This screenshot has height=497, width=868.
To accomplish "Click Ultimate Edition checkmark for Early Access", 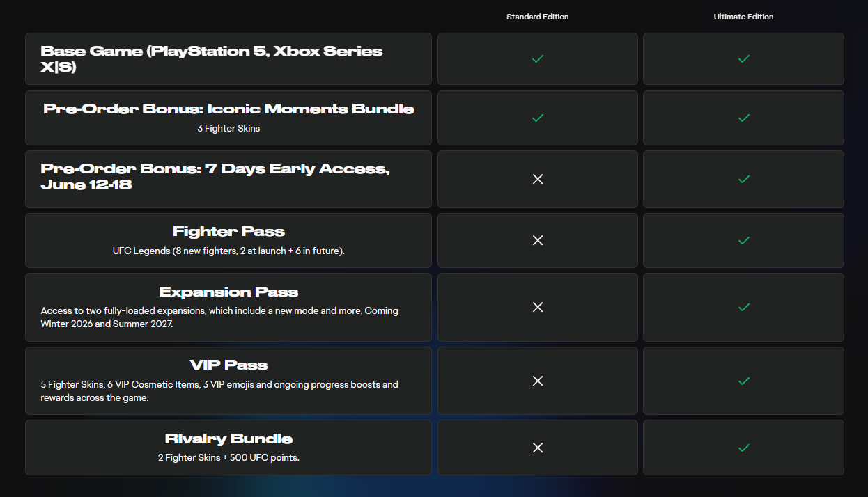I will pyautogui.click(x=743, y=179).
